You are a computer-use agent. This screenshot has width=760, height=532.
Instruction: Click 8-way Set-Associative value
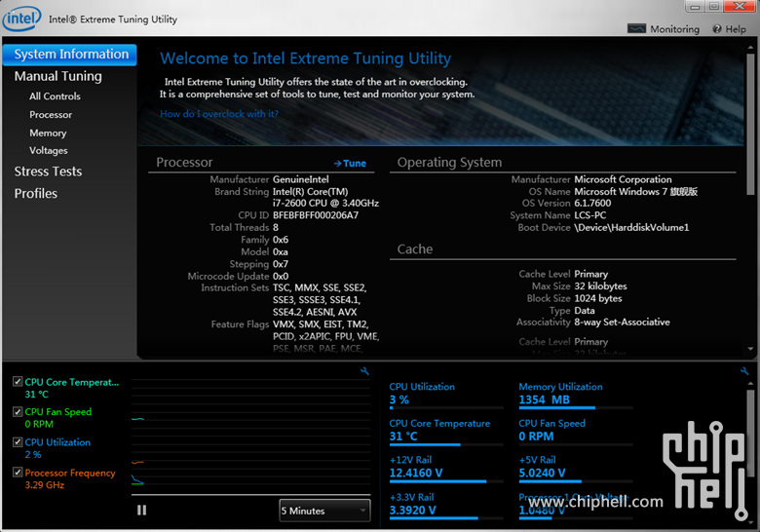[622, 323]
